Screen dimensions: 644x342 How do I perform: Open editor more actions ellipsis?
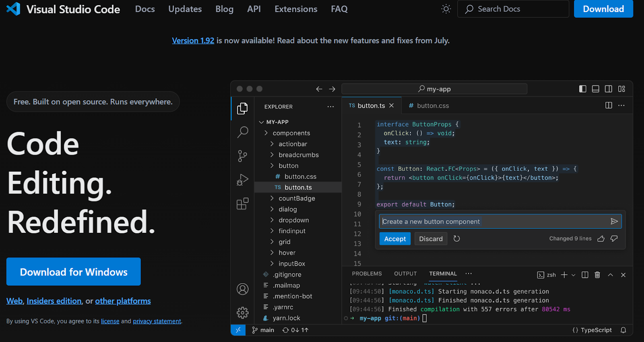click(621, 105)
